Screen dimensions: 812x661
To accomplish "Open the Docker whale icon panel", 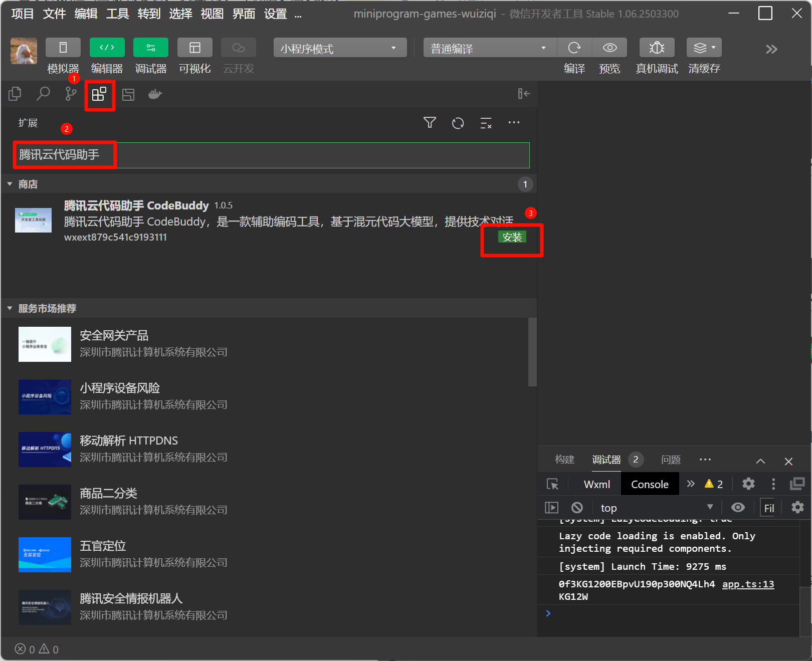I will pos(155,94).
